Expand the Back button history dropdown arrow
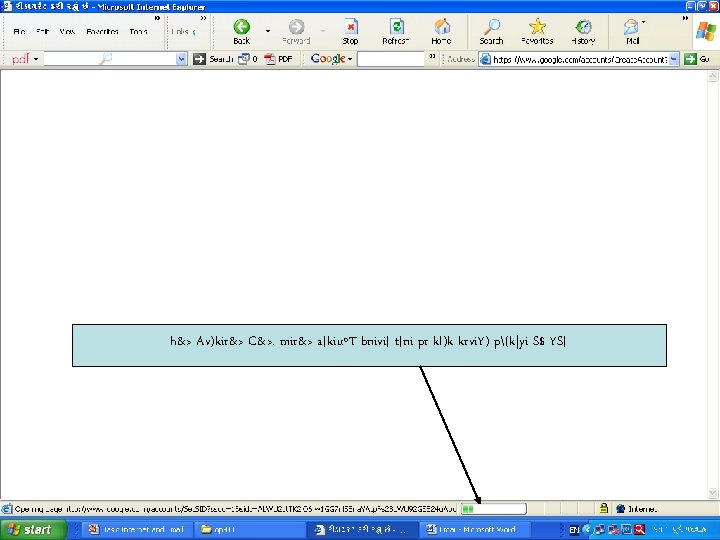 point(268,31)
